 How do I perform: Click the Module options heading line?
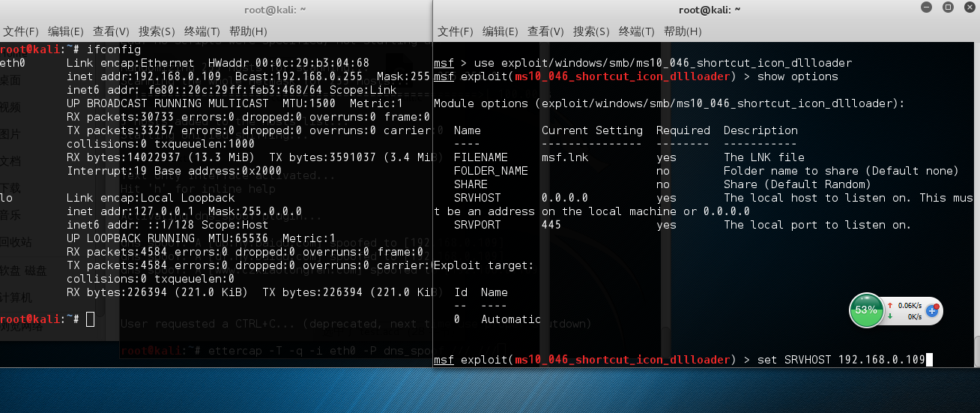(669, 103)
